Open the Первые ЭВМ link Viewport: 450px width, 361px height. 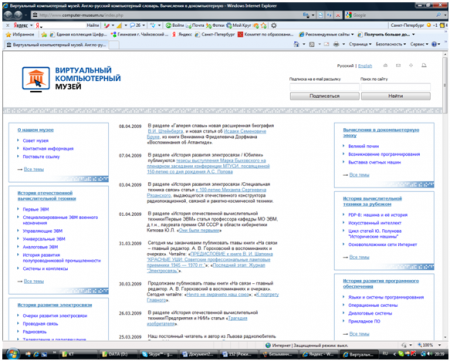(x=36, y=209)
